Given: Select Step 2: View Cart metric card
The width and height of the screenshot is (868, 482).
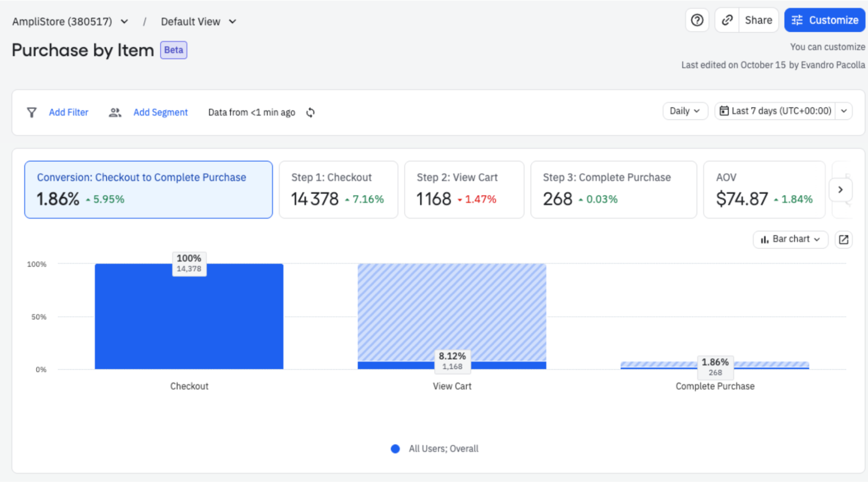Looking at the screenshot, I should 464,190.
